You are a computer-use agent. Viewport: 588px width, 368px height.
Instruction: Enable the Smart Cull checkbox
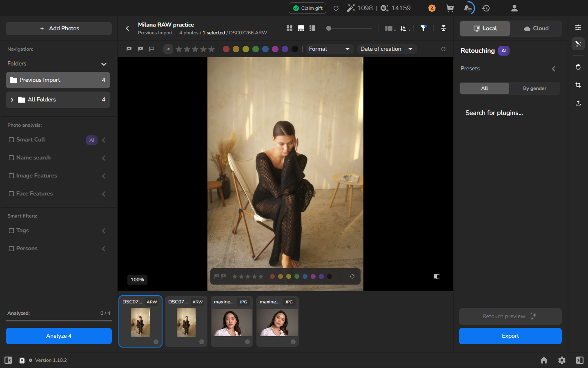tap(11, 140)
